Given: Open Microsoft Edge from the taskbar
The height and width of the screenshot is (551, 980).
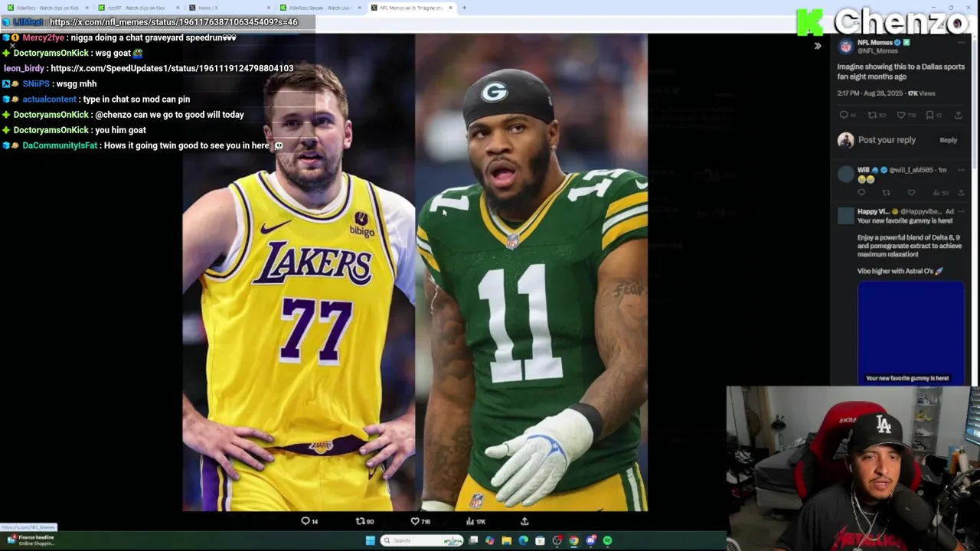Looking at the screenshot, I should coord(523,540).
